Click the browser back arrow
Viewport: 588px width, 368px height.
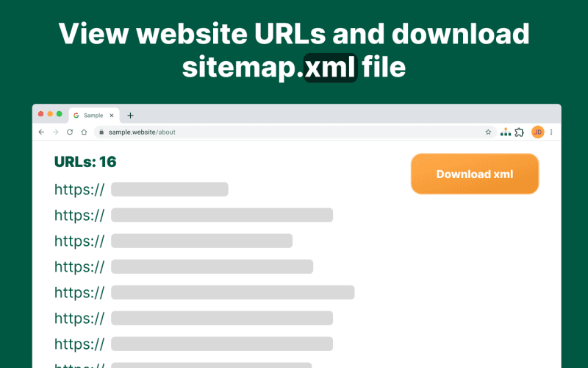pos(41,132)
